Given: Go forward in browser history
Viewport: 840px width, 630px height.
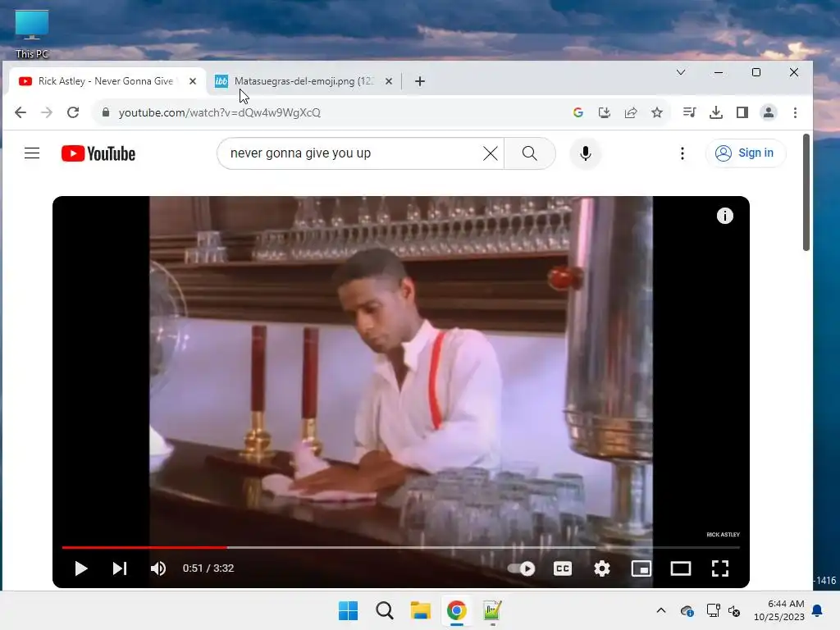Looking at the screenshot, I should 47,112.
